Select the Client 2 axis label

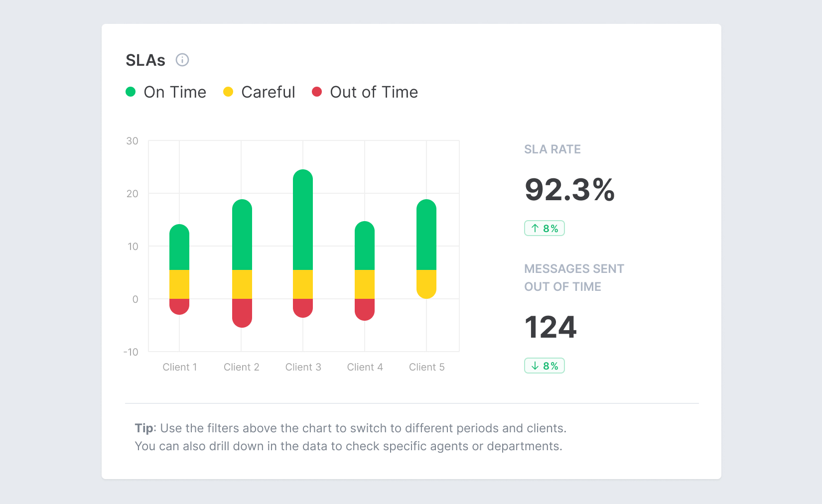tap(242, 367)
